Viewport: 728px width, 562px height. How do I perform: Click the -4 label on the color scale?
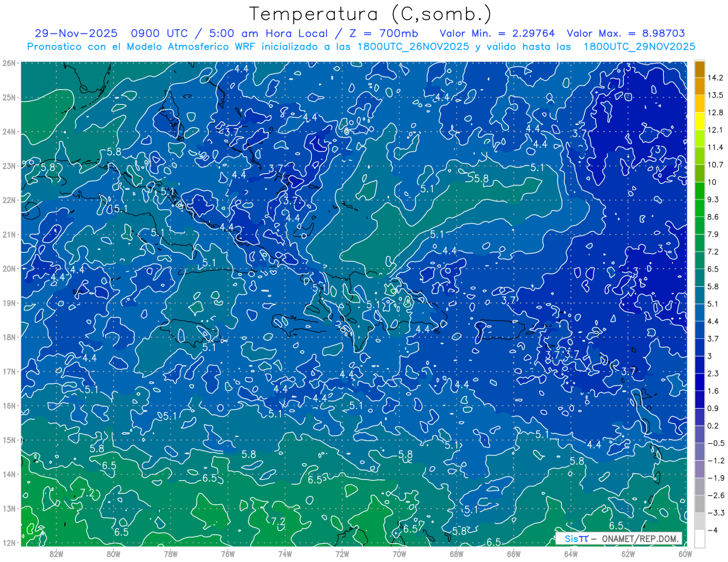tap(712, 529)
